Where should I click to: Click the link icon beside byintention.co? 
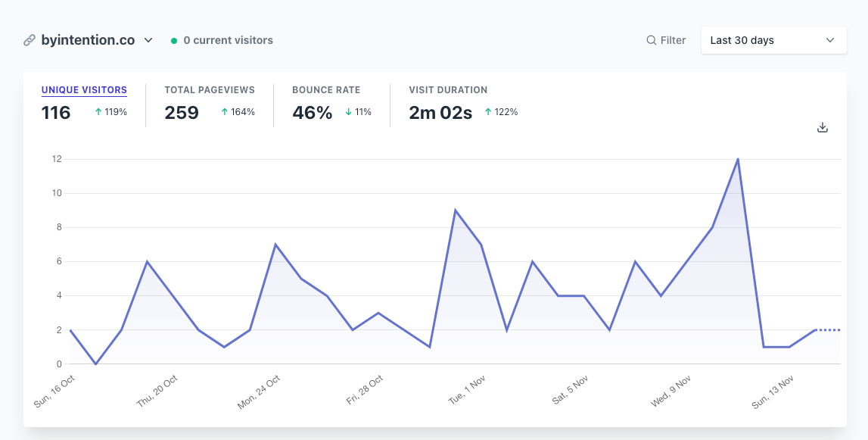point(30,40)
